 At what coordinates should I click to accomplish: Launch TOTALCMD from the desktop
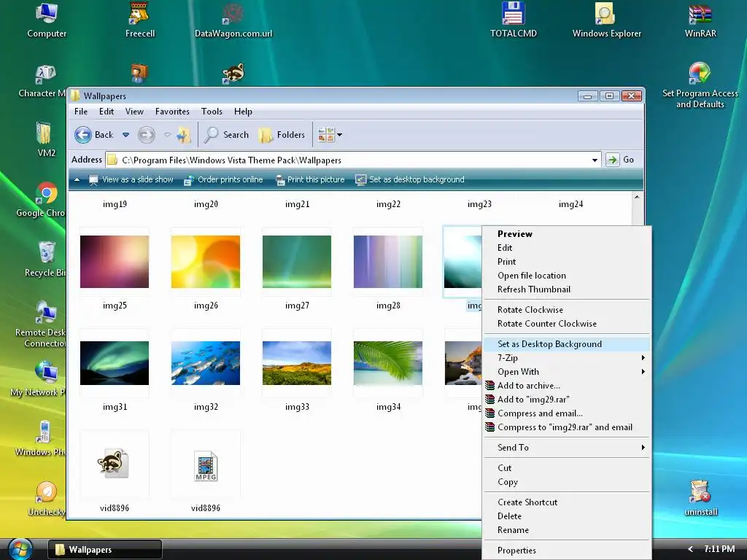[x=513, y=20]
